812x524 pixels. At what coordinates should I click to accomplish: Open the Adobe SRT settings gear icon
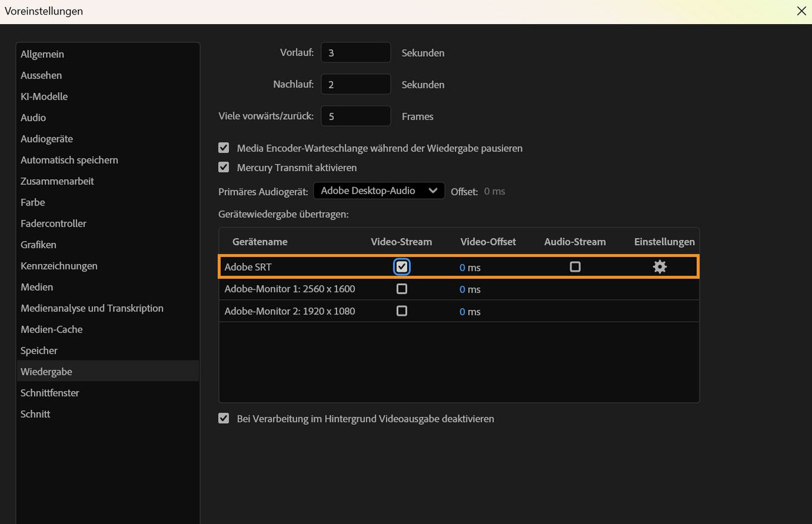coord(659,267)
